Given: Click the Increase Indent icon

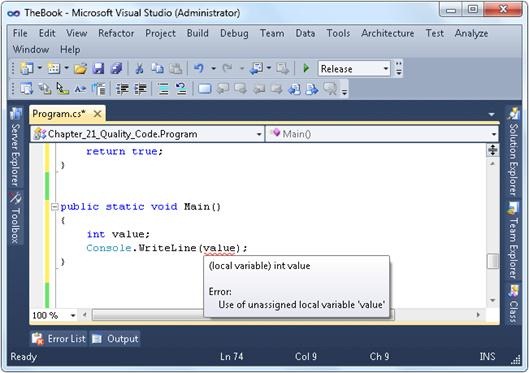Looking at the screenshot, I should (x=140, y=89).
